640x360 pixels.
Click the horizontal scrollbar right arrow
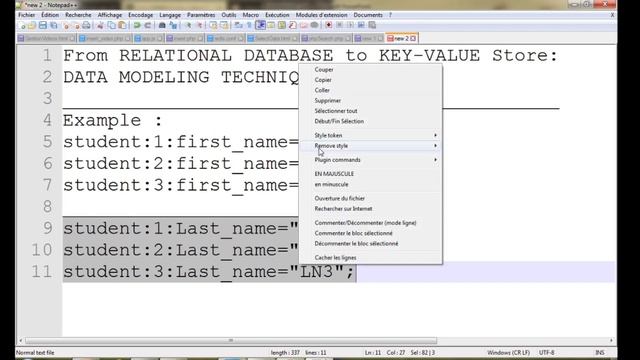611,340
